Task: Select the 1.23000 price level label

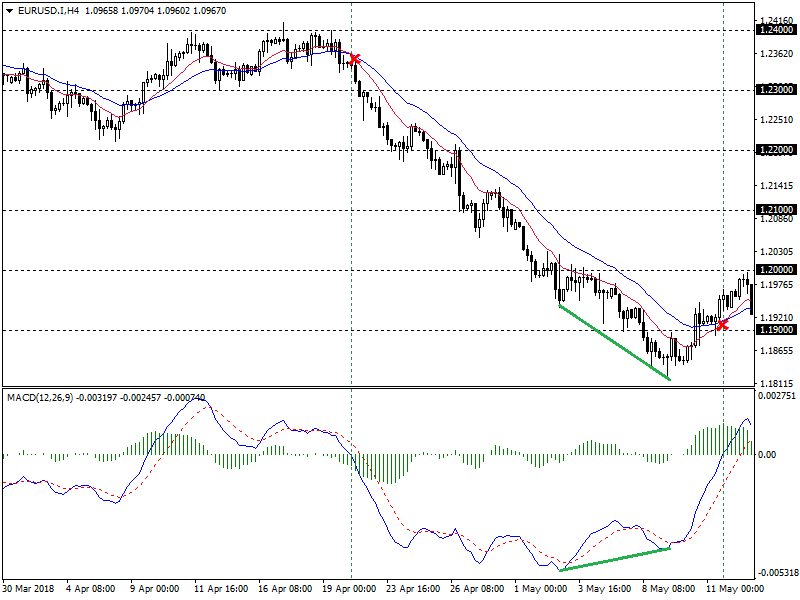Action: (x=777, y=90)
